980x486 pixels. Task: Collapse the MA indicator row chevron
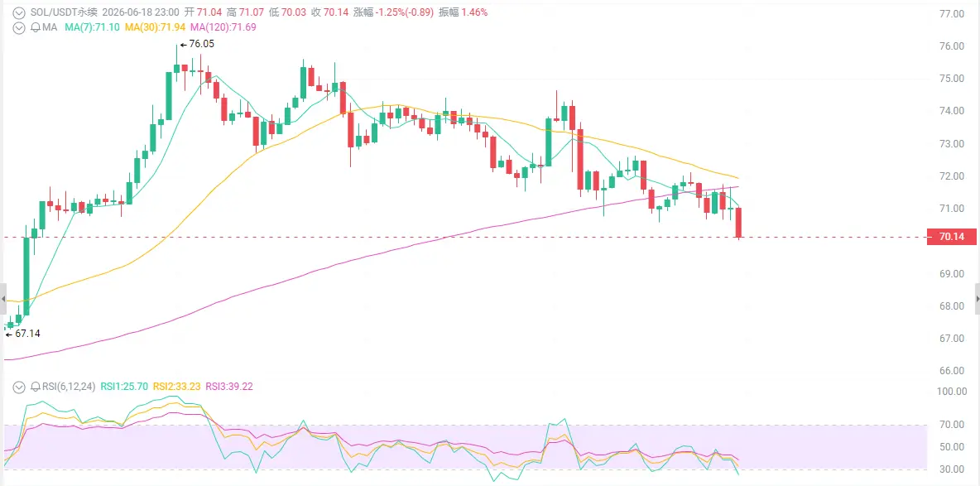pos(19,27)
